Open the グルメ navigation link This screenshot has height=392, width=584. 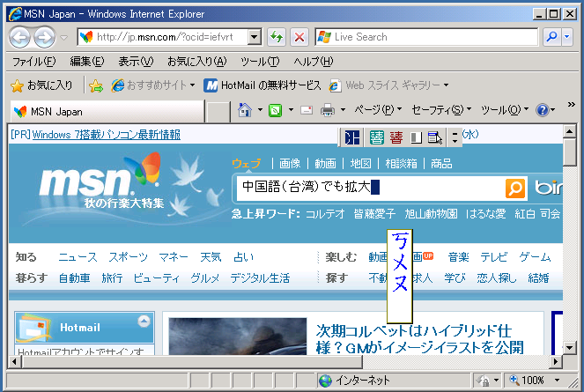pyautogui.click(x=205, y=278)
